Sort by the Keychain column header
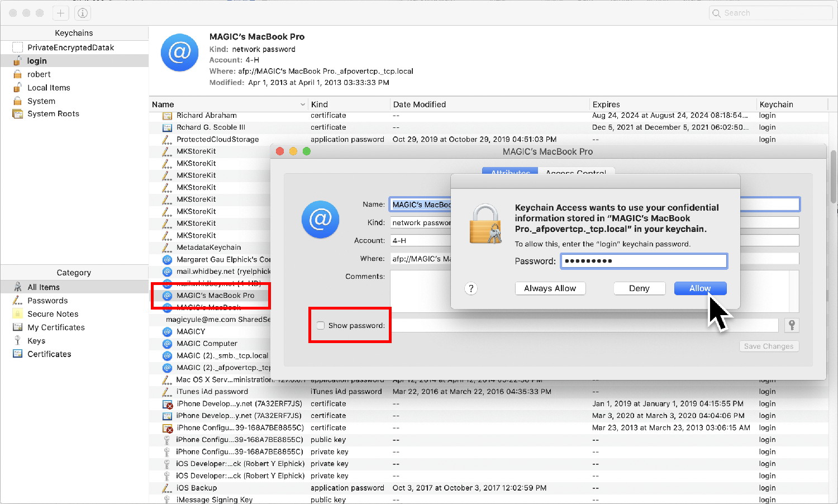838x504 pixels. 792,104
